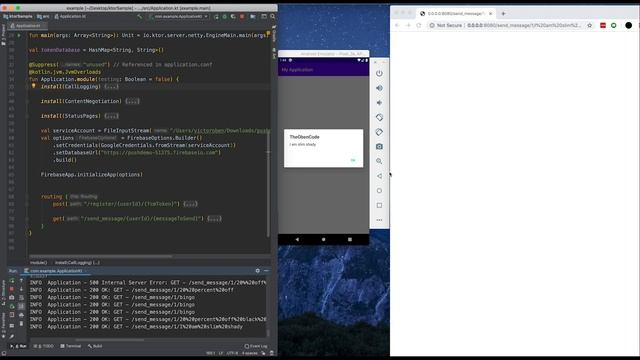Expand folded get send_message route block
640x360 pixels.
pos(214,218)
